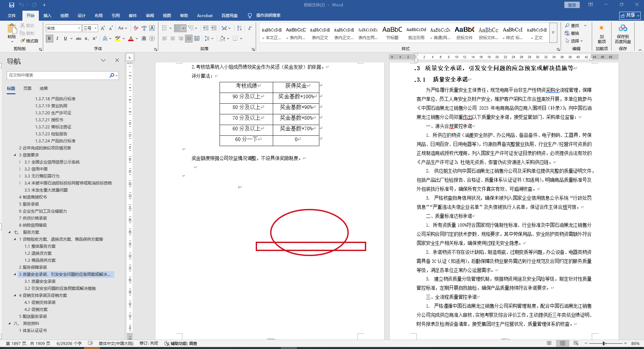Apply the text highlight color

pyautogui.click(x=118, y=38)
